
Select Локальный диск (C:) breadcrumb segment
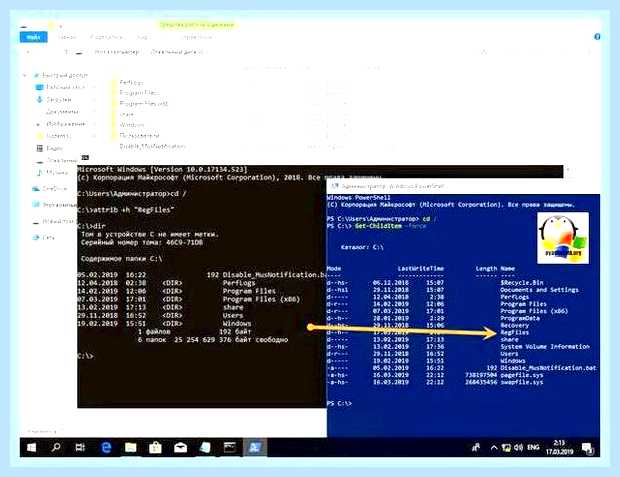click(177, 52)
